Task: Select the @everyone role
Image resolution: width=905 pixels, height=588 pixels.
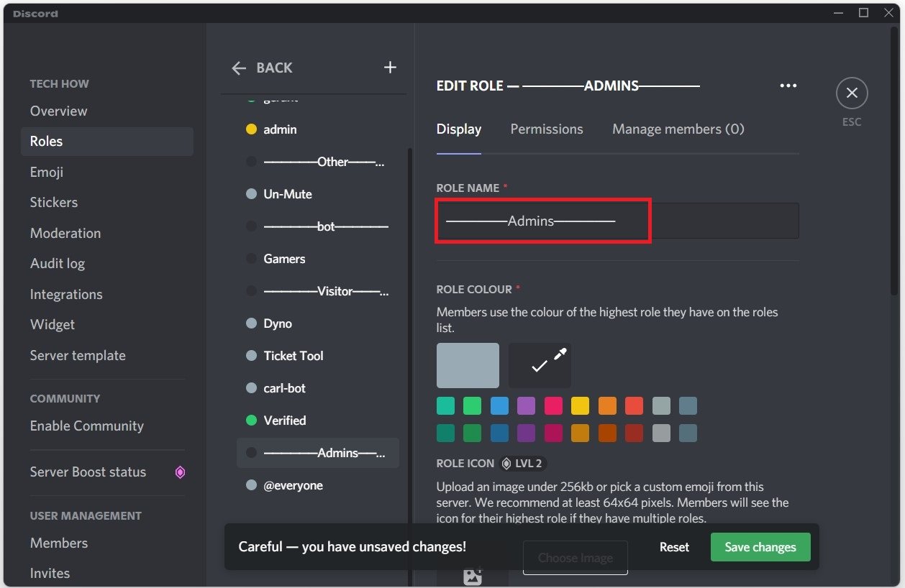Action: click(293, 485)
